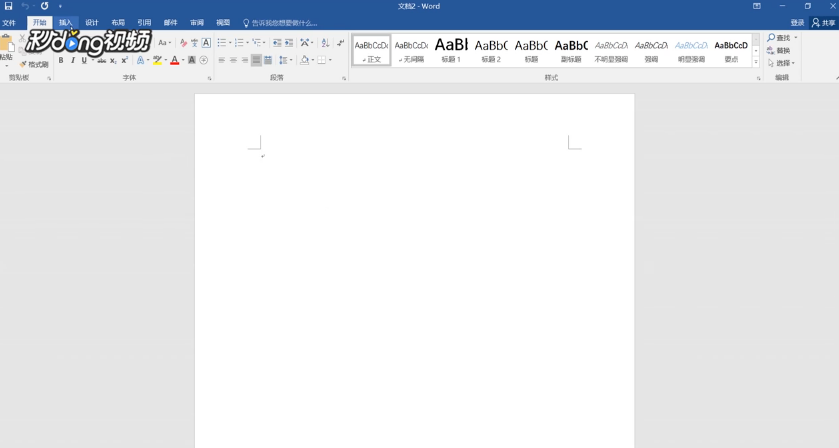Apply the yellow text highlight color

(x=157, y=60)
